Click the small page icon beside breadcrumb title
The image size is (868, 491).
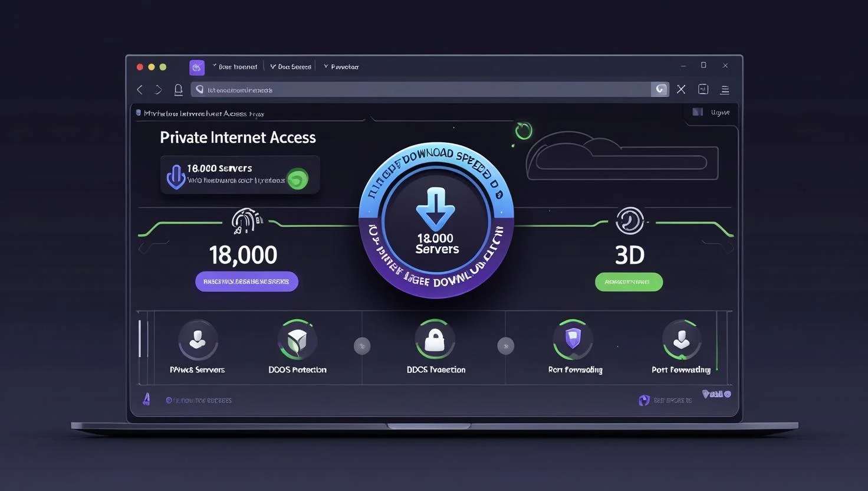click(x=139, y=113)
